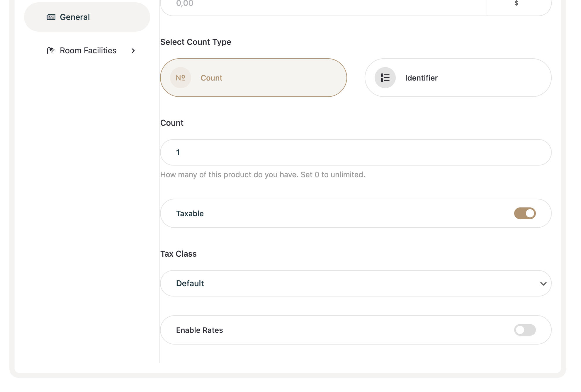
Task: Select the Count type radio card
Action: tap(253, 78)
